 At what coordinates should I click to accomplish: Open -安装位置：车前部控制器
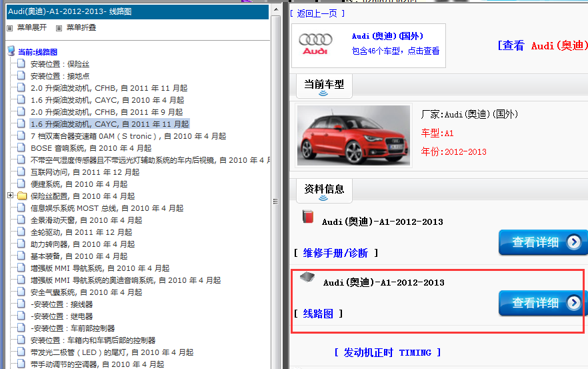(73, 328)
